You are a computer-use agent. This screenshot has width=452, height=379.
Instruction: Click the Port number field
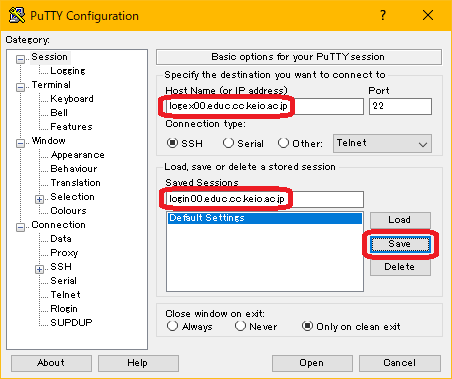[x=400, y=106]
